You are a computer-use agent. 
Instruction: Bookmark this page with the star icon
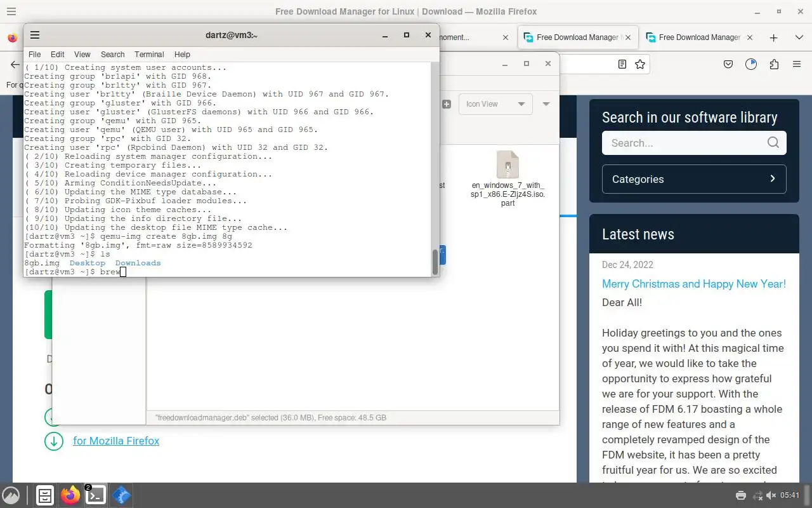click(x=640, y=64)
